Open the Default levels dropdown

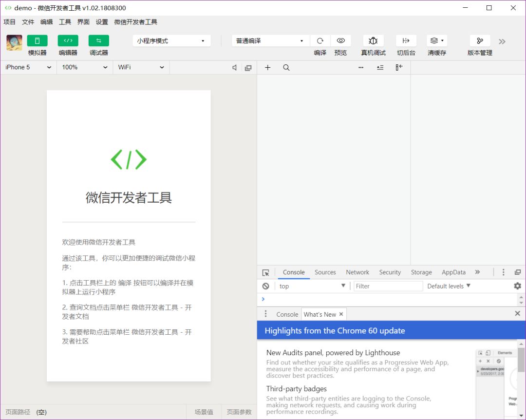pyautogui.click(x=449, y=286)
